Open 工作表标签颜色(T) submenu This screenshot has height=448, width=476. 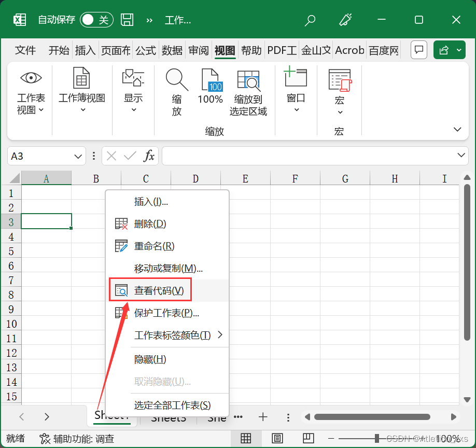pos(167,335)
